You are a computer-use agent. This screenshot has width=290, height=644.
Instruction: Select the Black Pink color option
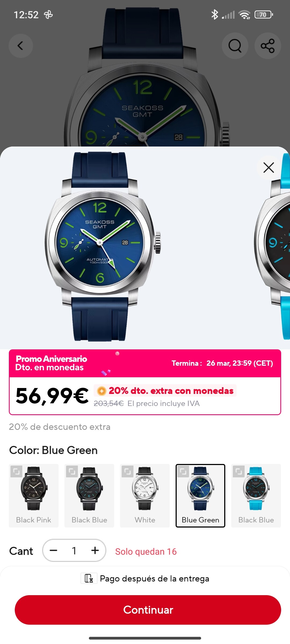click(x=34, y=496)
